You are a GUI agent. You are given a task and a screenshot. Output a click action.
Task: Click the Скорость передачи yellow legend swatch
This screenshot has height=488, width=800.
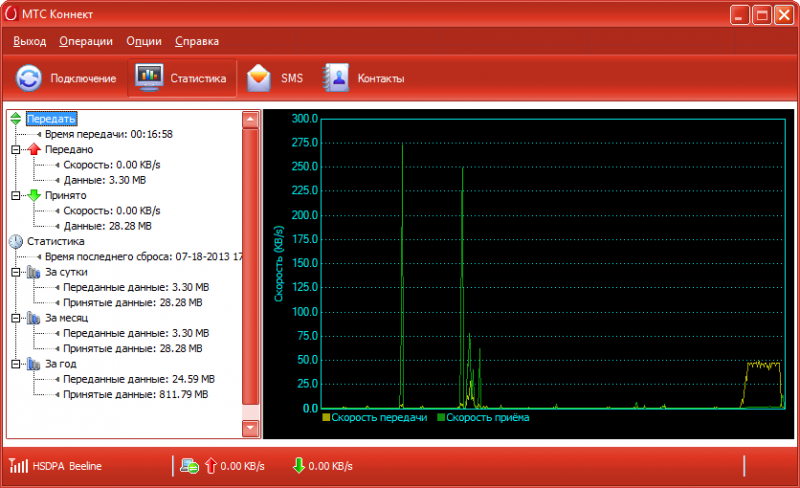point(326,418)
